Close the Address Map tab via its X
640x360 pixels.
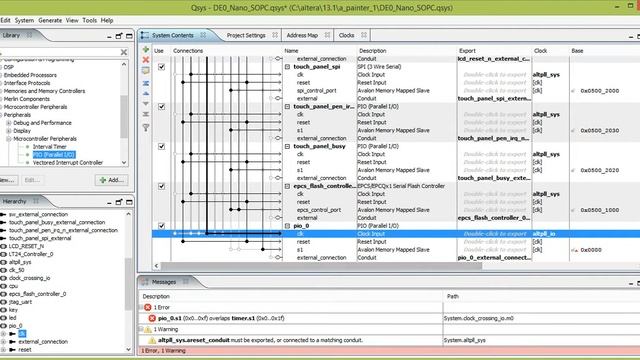(327, 35)
